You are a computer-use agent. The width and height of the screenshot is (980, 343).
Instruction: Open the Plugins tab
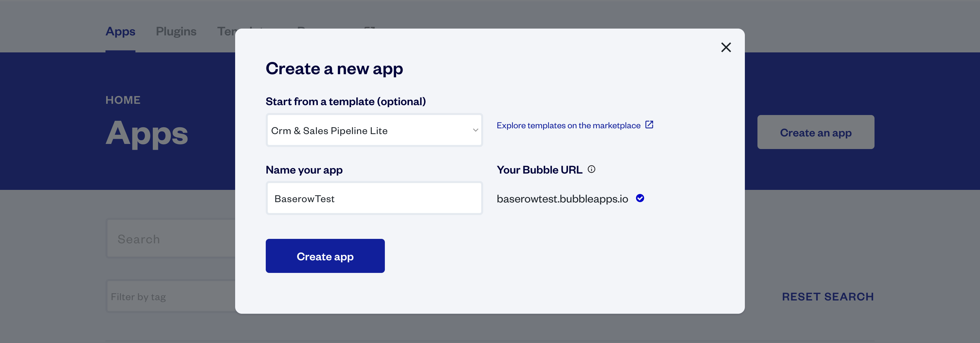[176, 32]
